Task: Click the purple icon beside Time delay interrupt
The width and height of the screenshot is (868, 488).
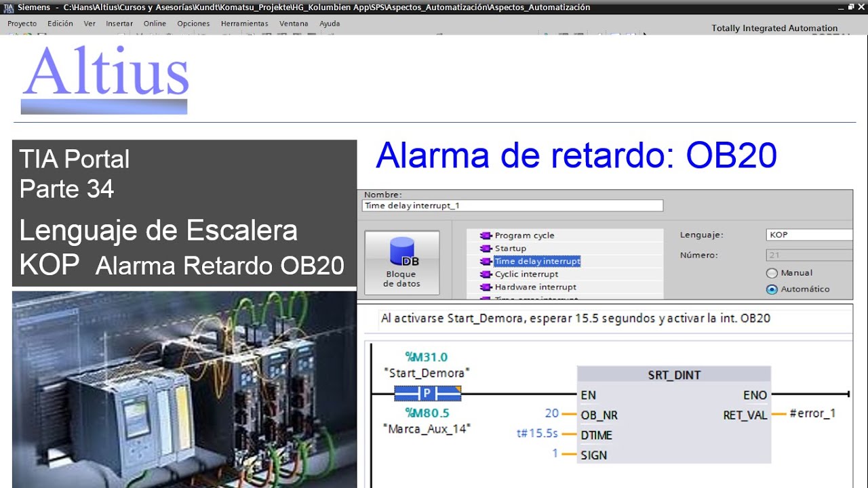Action: tap(486, 262)
